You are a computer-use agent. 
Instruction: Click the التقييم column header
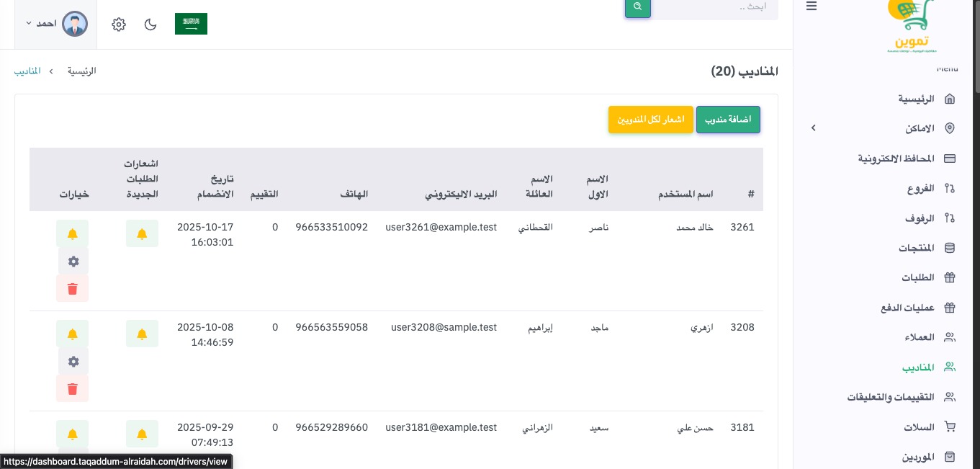(x=264, y=194)
